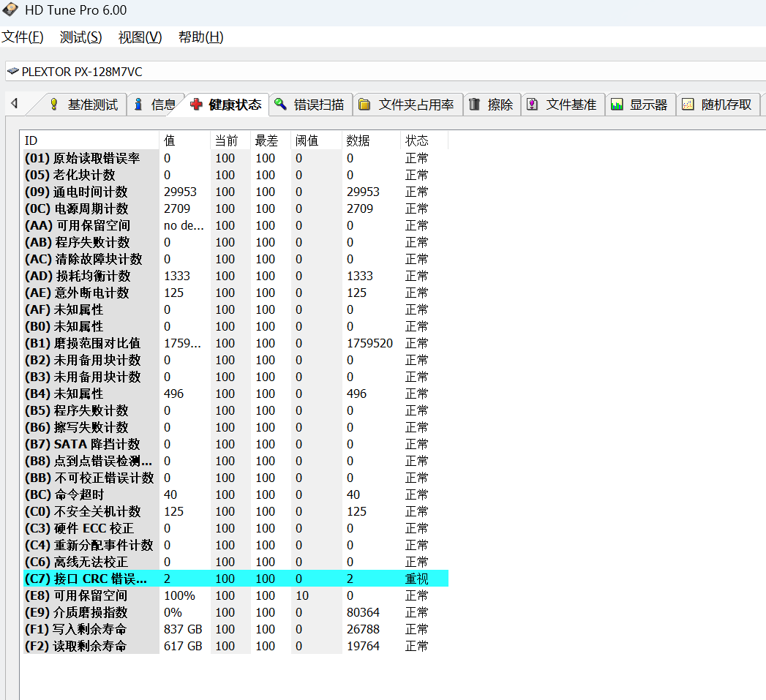
Task: Select the 健康状态 tab
Action: coord(226,105)
